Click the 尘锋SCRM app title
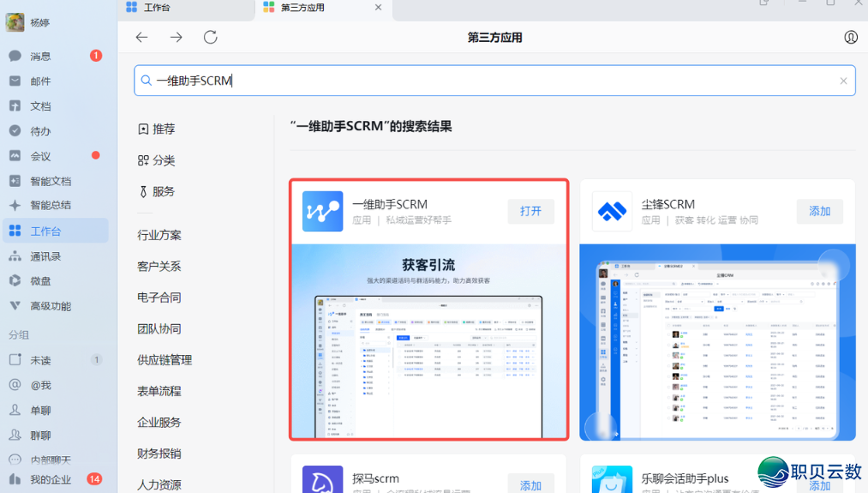This screenshot has width=868, height=493. 668,204
